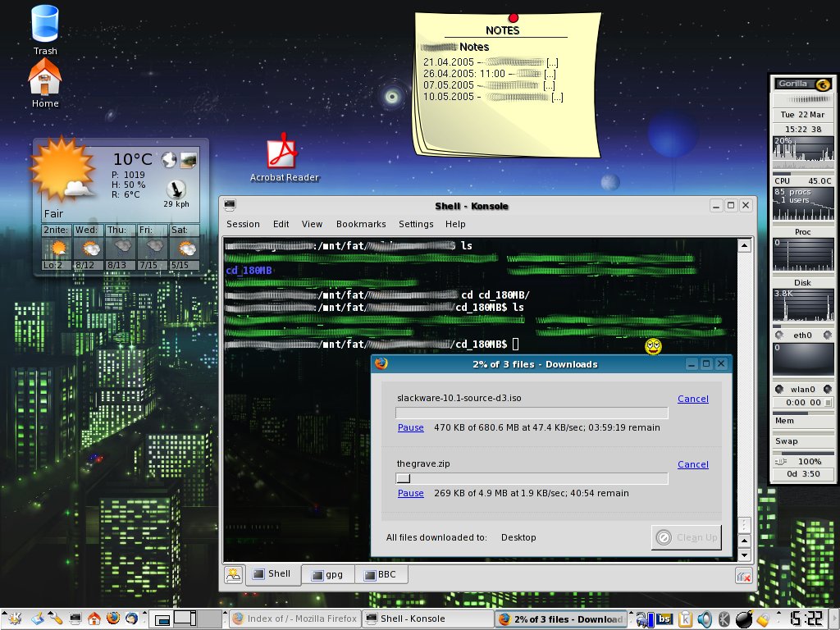
Task: Launch the terminal icon in the panel
Action: (75, 619)
